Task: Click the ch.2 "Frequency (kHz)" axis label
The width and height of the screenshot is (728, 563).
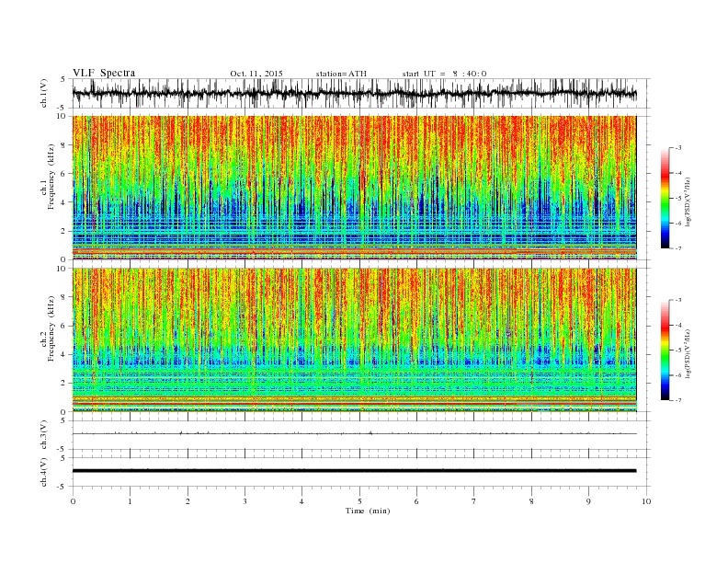Action: click(51, 329)
